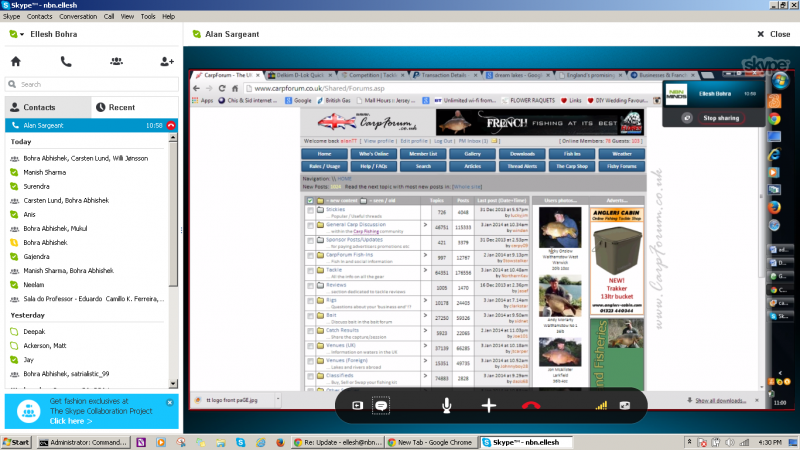
Task: Click the create group icon
Action: tap(116, 61)
